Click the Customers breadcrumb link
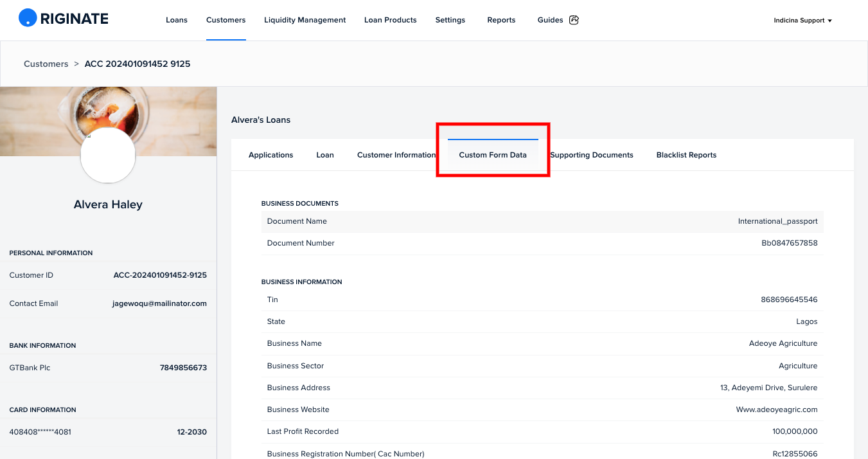The width and height of the screenshot is (868, 459). (x=46, y=64)
